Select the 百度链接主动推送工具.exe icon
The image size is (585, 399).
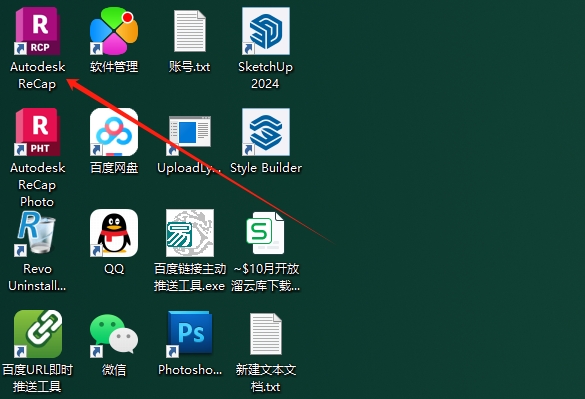point(190,233)
